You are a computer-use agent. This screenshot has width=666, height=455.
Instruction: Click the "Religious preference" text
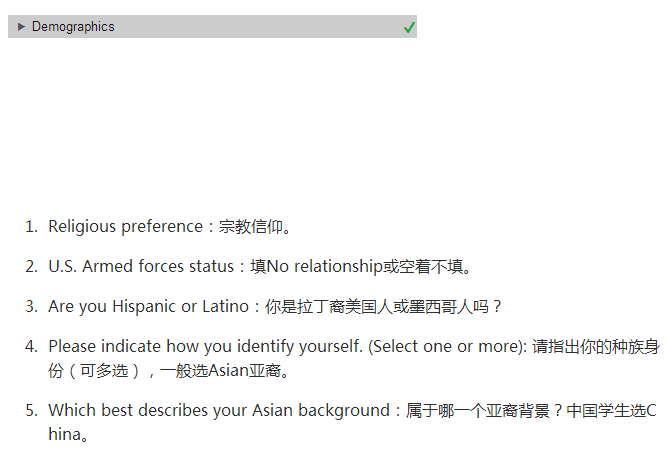(126, 227)
